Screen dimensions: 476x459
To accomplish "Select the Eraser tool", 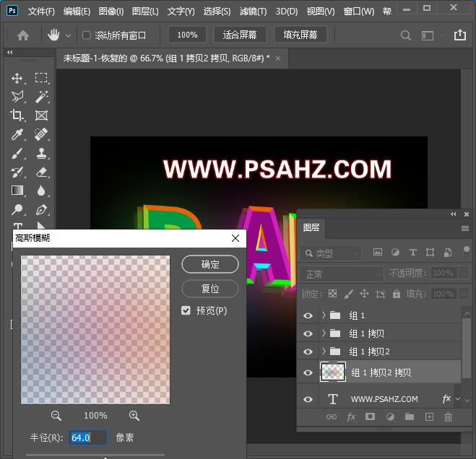I will point(41,172).
